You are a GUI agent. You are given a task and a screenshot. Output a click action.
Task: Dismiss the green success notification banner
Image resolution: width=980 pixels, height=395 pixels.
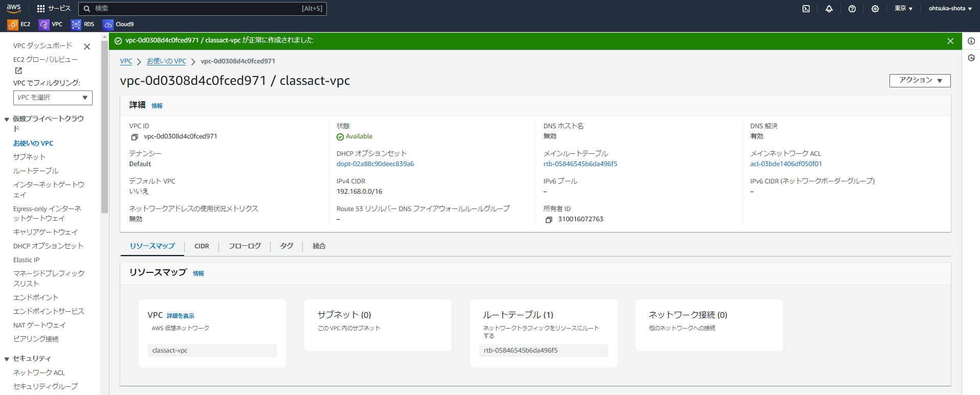point(950,41)
